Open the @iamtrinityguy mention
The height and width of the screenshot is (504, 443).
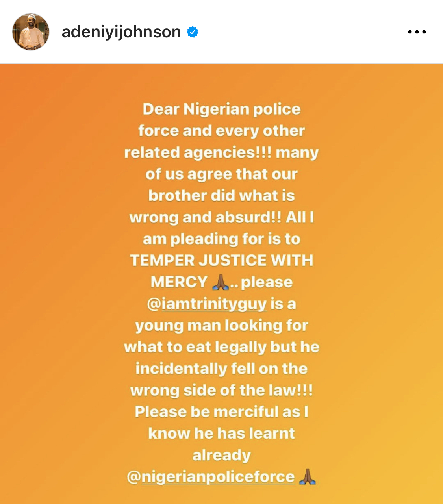click(207, 304)
